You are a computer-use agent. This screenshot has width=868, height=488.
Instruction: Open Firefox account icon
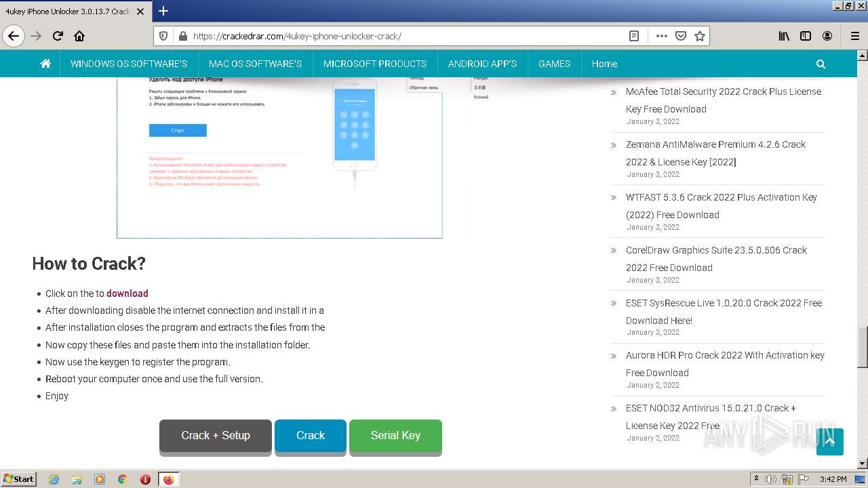point(827,36)
